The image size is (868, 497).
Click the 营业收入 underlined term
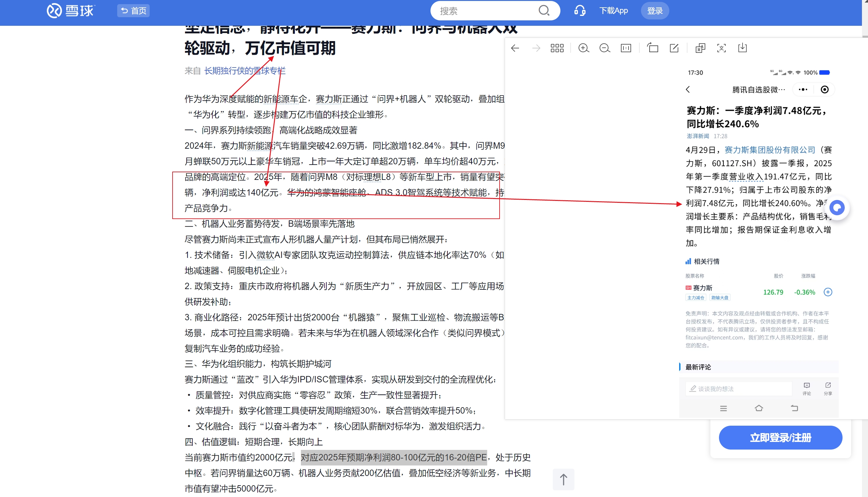746,176
